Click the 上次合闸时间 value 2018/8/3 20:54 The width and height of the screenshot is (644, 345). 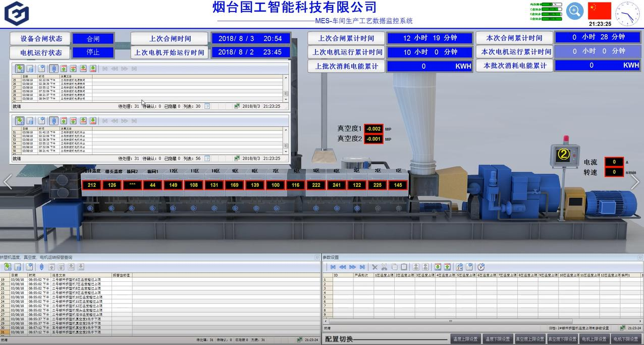click(251, 38)
